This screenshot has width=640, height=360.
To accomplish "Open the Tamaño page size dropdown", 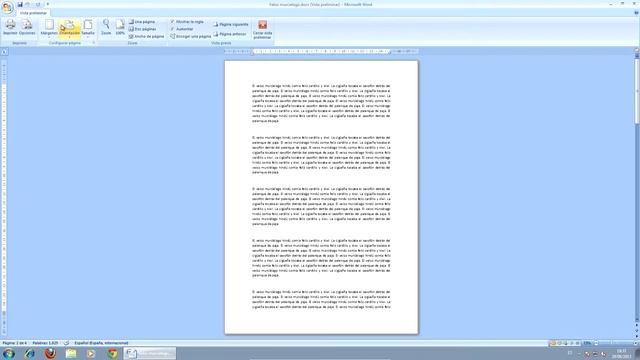I will click(x=88, y=28).
